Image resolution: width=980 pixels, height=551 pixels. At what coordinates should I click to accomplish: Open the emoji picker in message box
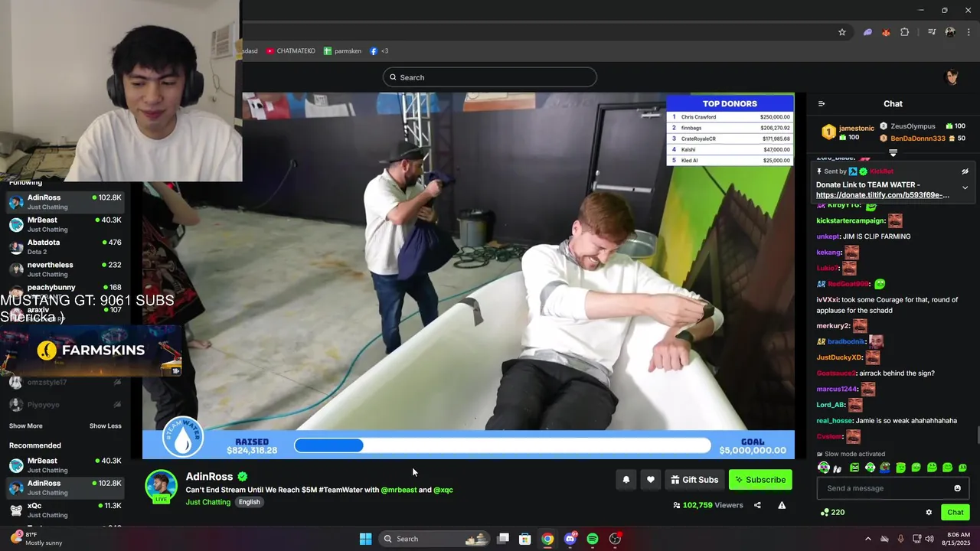[957, 488]
